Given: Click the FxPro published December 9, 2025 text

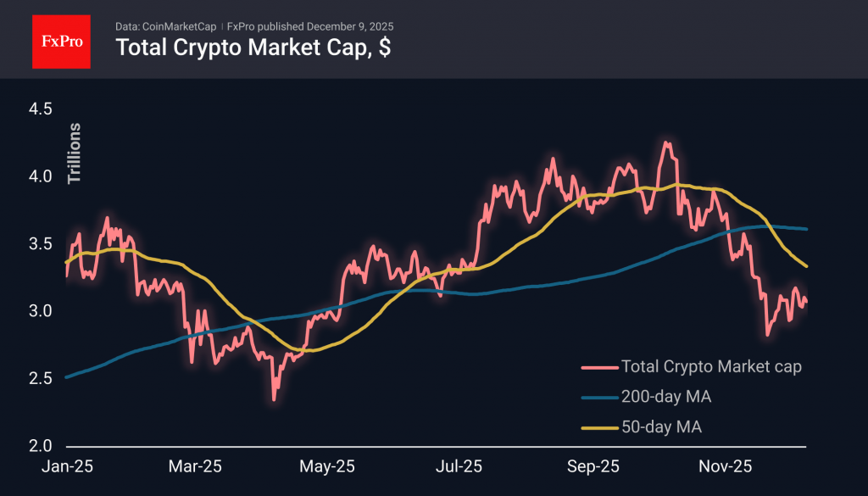Looking at the screenshot, I should tap(310, 25).
